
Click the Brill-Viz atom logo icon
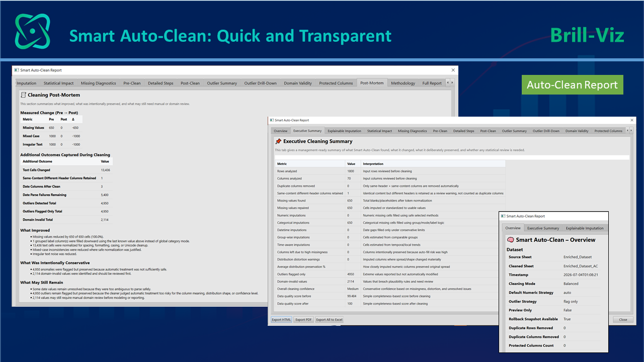coord(32,31)
